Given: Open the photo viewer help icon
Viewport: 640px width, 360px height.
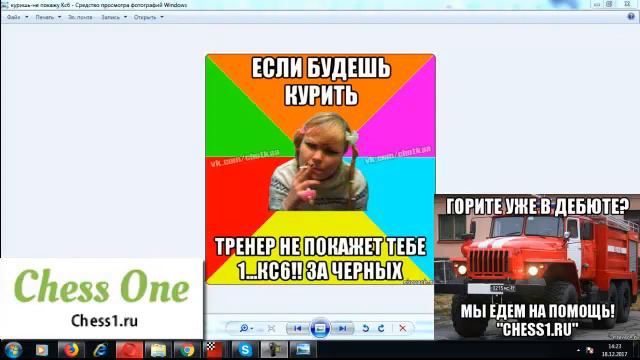Looking at the screenshot, I should (x=631, y=16).
